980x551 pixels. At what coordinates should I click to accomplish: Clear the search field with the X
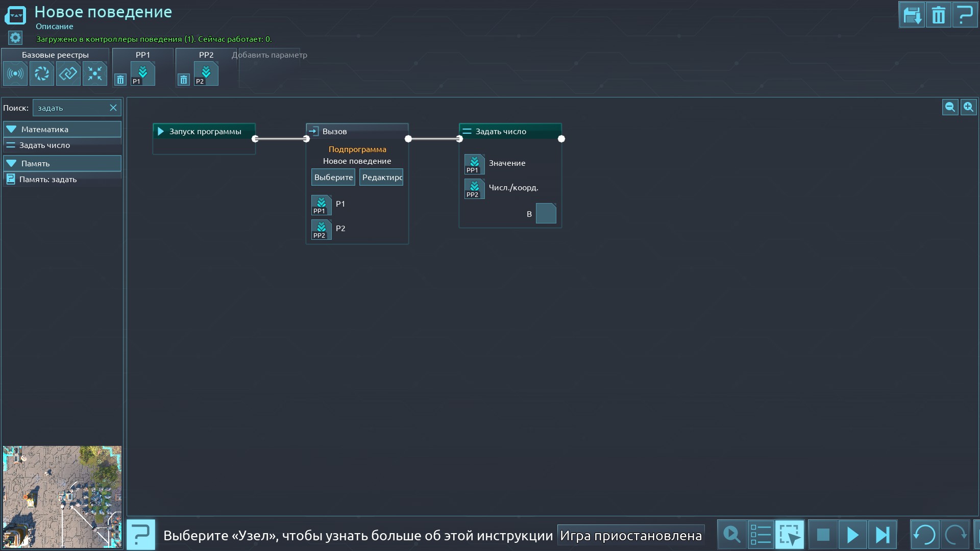point(113,108)
